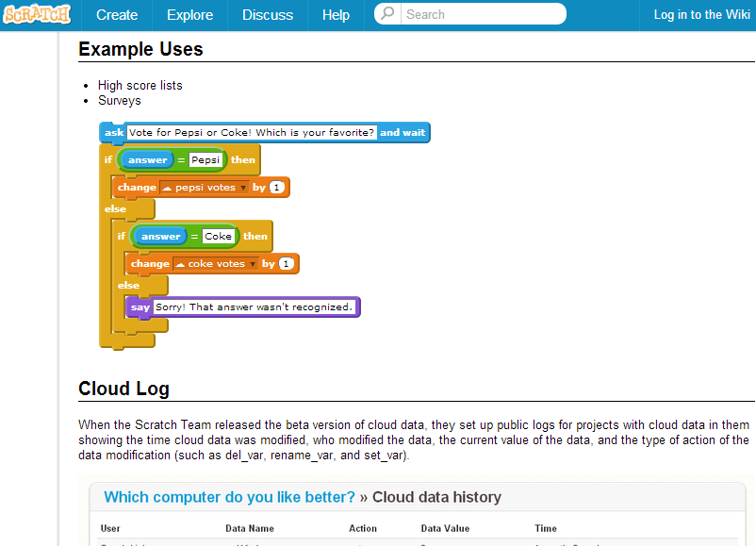Click the 'Pepsi' value field

pos(205,159)
